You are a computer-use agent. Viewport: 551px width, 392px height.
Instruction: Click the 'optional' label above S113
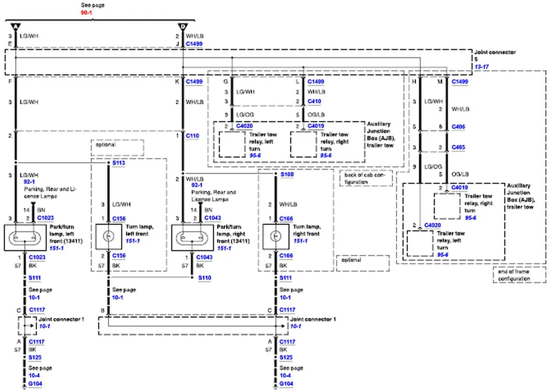pyautogui.click(x=106, y=145)
